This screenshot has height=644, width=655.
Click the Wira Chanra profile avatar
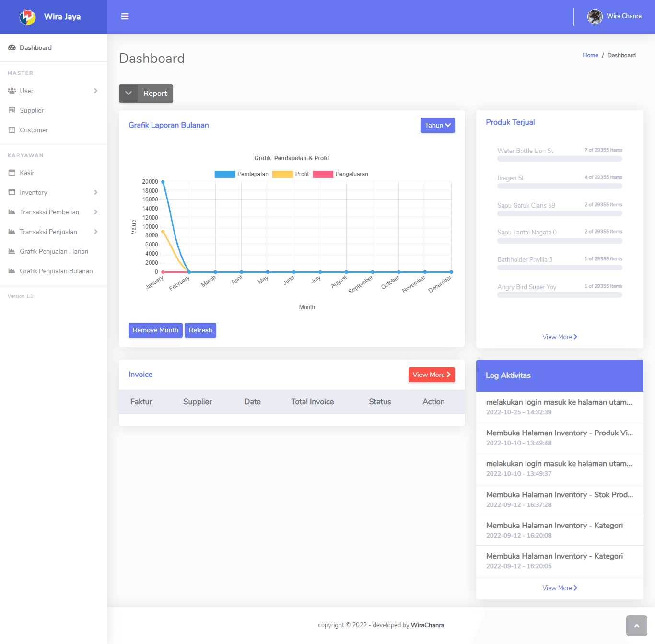click(595, 16)
